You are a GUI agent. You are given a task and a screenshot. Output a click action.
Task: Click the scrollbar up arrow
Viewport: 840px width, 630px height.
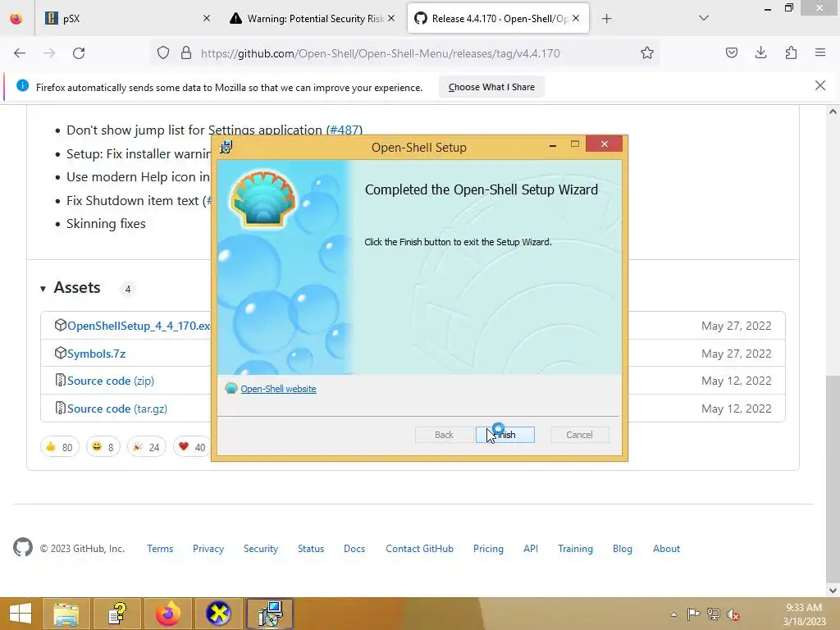pyautogui.click(x=832, y=112)
